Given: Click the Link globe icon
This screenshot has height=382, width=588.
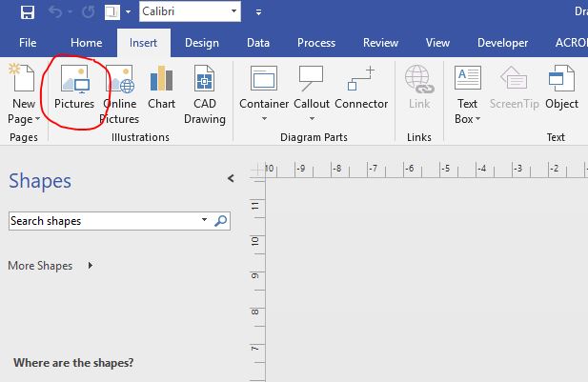Looking at the screenshot, I should coord(419,79).
